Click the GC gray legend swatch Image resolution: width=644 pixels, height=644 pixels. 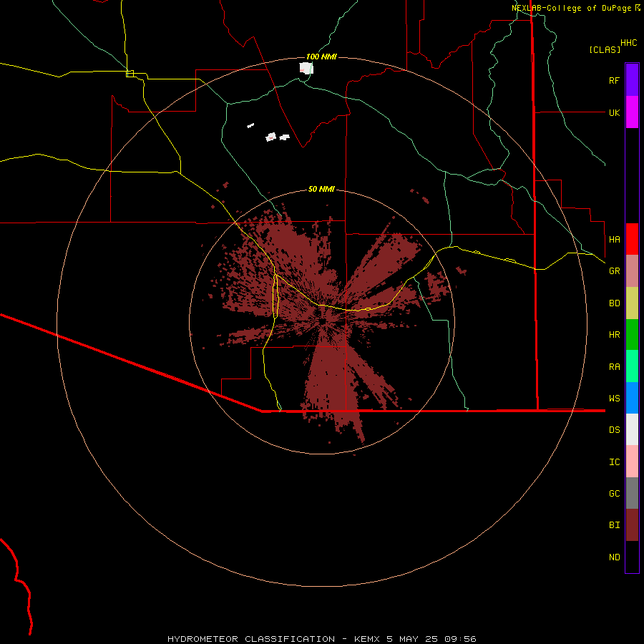(x=632, y=493)
